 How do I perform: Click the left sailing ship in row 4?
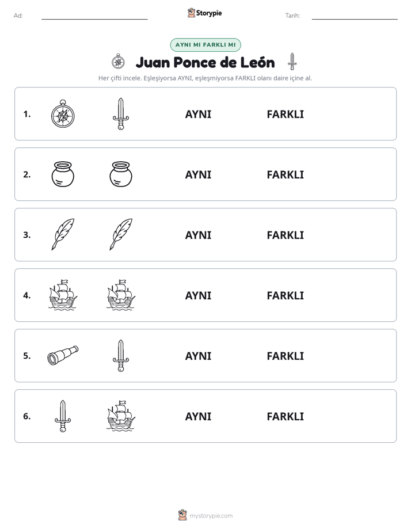pyautogui.click(x=63, y=295)
